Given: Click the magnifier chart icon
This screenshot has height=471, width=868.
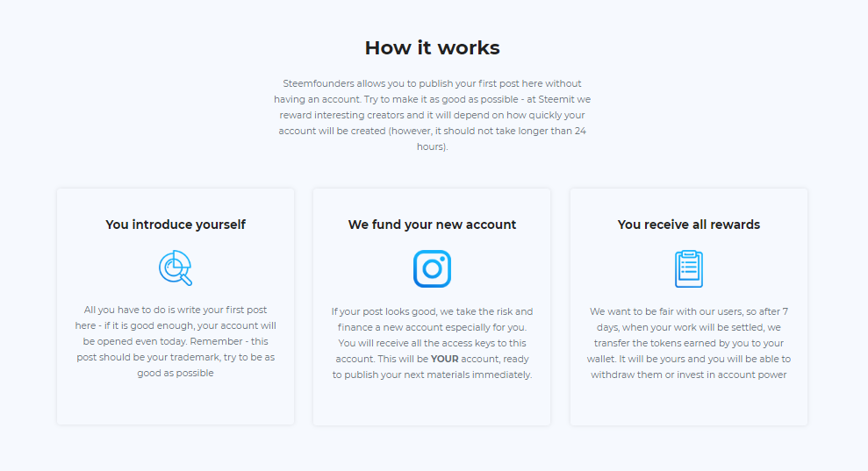Looking at the screenshot, I should pos(176,268).
